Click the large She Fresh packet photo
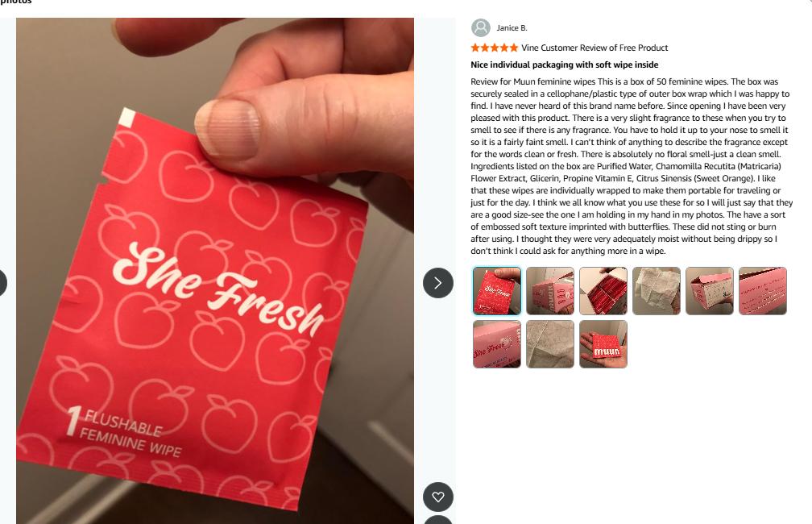This screenshot has width=812, height=524. pos(215,271)
